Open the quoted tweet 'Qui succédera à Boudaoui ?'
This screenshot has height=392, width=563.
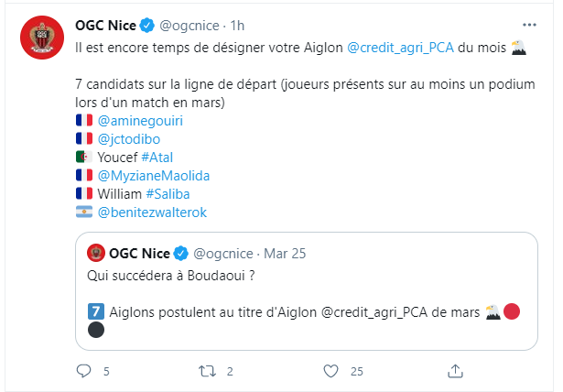coord(307,291)
